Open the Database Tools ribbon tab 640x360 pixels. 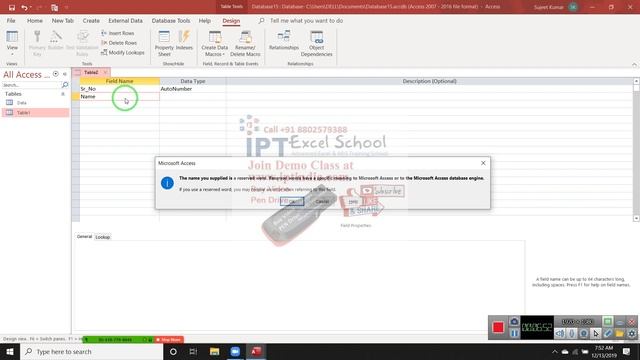(x=171, y=20)
